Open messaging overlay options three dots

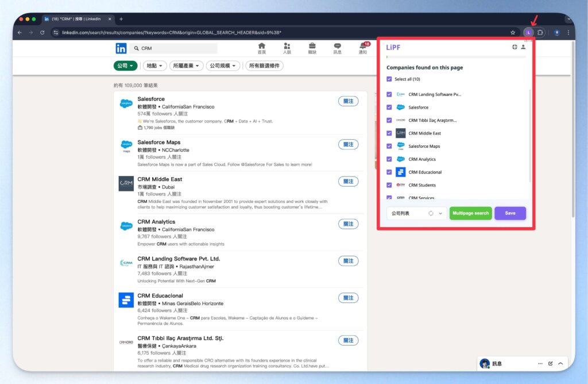tap(540, 363)
